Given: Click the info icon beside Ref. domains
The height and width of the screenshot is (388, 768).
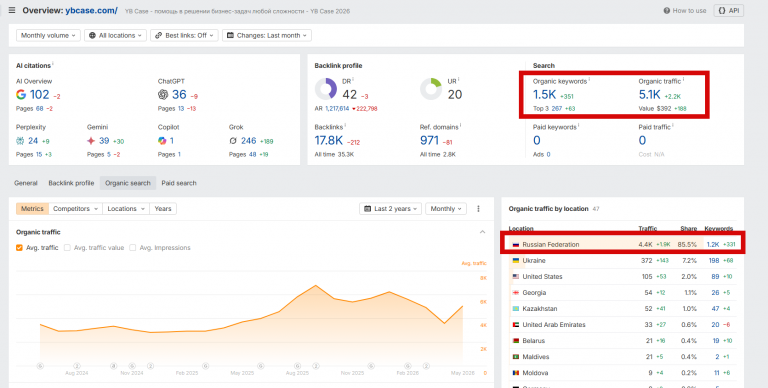Looking at the screenshot, I should [x=461, y=125].
